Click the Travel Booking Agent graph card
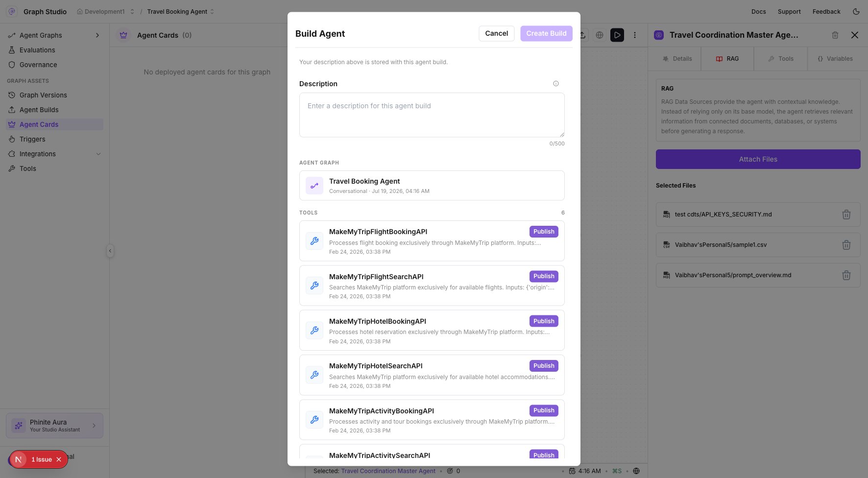 tap(432, 186)
